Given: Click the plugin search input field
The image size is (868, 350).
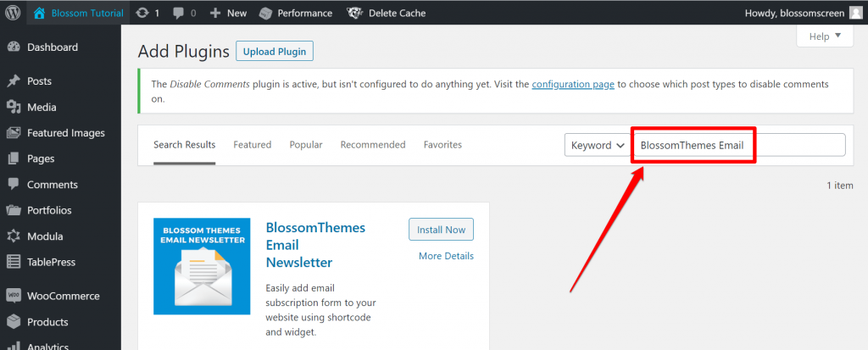Looking at the screenshot, I should 737,145.
